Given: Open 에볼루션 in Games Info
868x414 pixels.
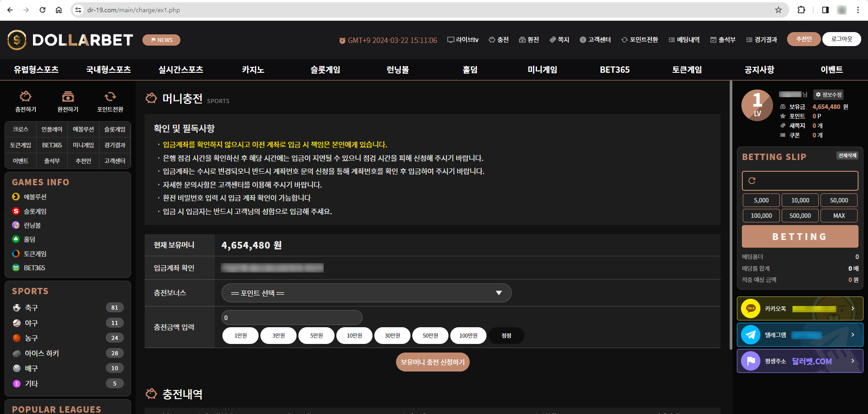Looking at the screenshot, I should click(x=35, y=197).
